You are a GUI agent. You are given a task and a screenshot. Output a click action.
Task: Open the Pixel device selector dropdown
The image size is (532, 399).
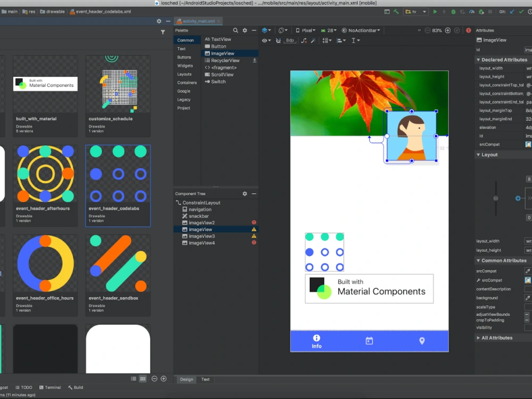[x=306, y=30]
